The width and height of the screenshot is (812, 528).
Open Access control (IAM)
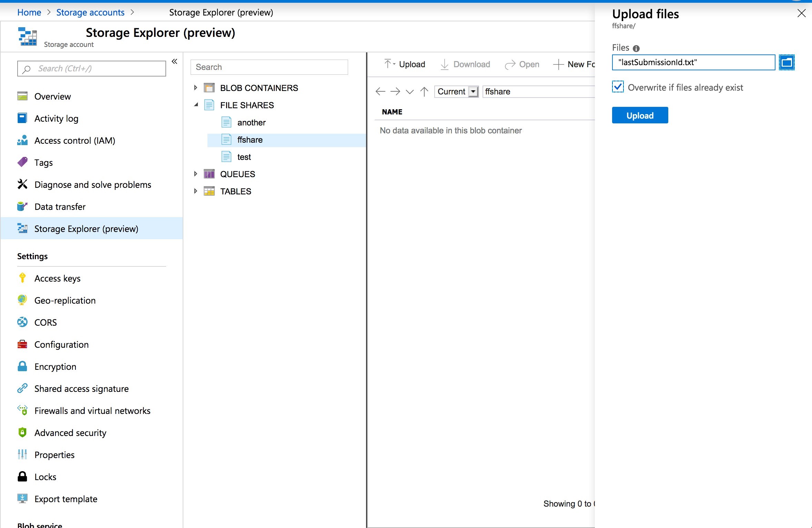[74, 140]
